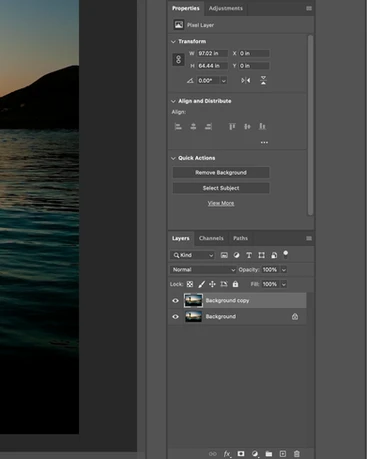The image size is (367, 459).
Task: Align right edges
Action: pos(208,126)
